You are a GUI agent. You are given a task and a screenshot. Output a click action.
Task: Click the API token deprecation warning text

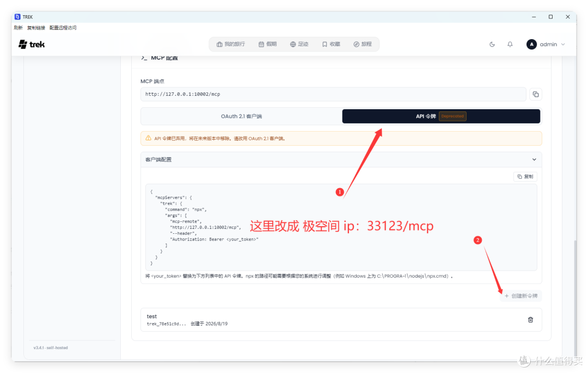pos(220,139)
